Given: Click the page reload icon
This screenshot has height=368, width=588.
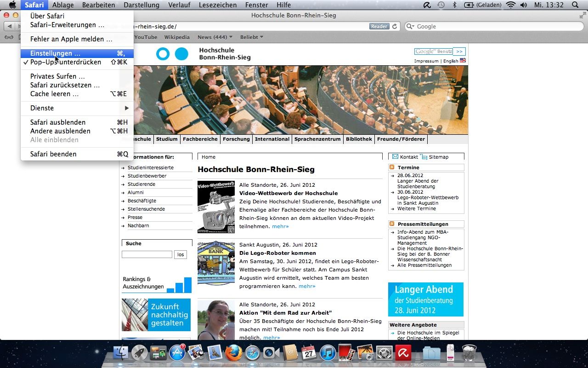Looking at the screenshot, I should pyautogui.click(x=394, y=27).
